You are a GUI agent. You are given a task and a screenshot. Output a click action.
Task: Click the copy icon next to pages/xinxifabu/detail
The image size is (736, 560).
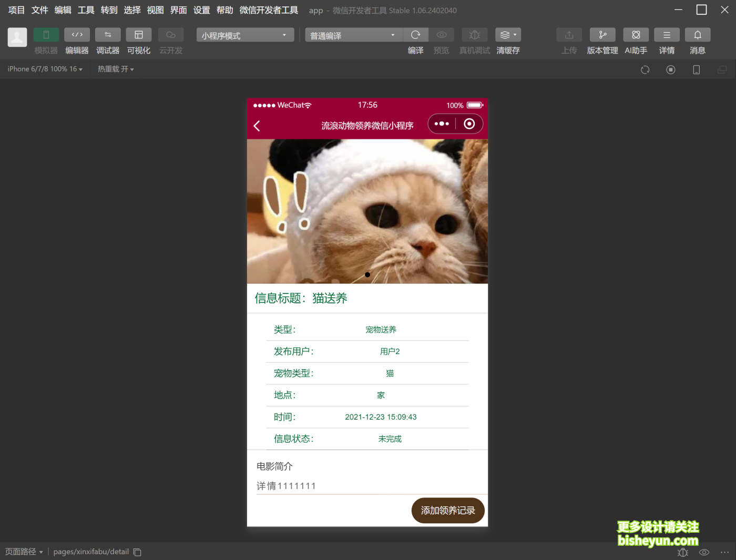point(137,552)
